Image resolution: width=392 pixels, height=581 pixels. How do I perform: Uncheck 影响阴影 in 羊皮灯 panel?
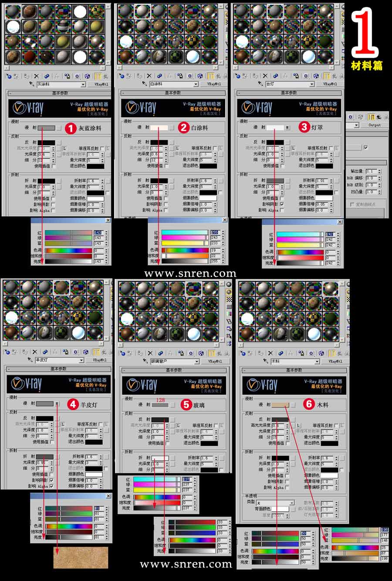pos(52,480)
